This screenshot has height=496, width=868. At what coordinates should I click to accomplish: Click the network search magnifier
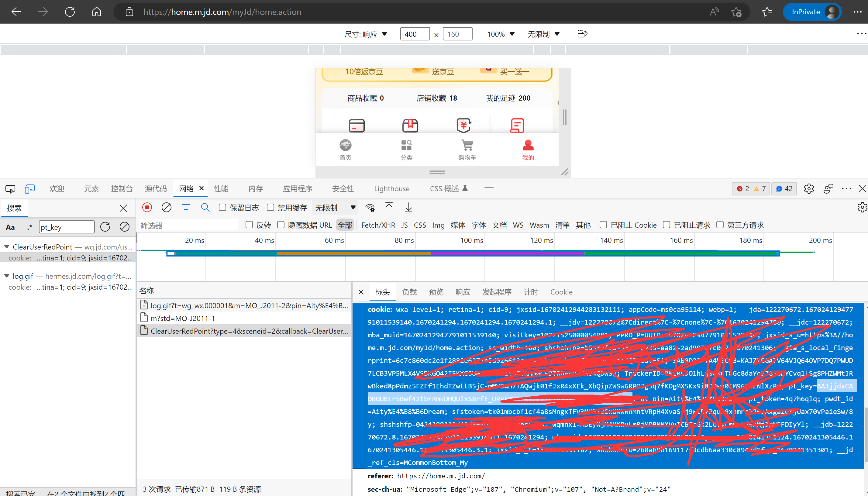(x=205, y=208)
